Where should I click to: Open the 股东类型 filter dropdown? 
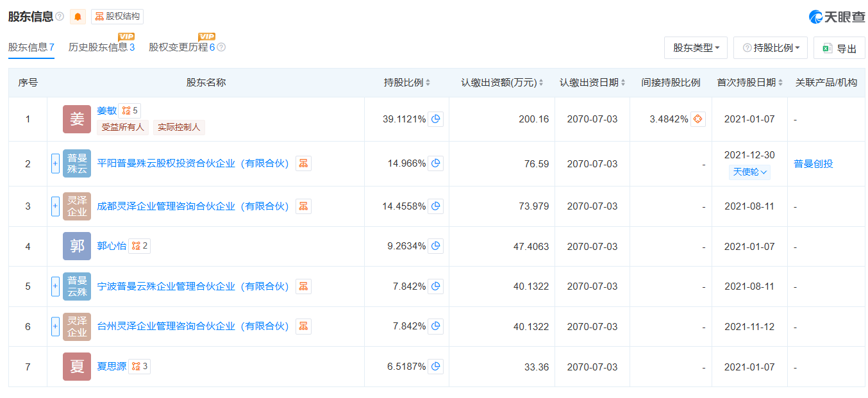click(696, 47)
